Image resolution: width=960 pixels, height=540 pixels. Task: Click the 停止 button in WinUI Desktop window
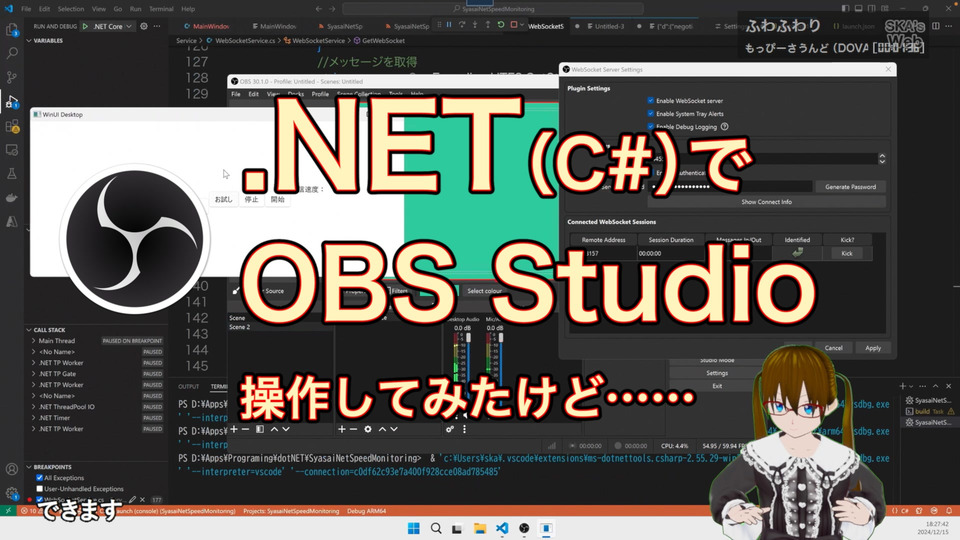252,199
